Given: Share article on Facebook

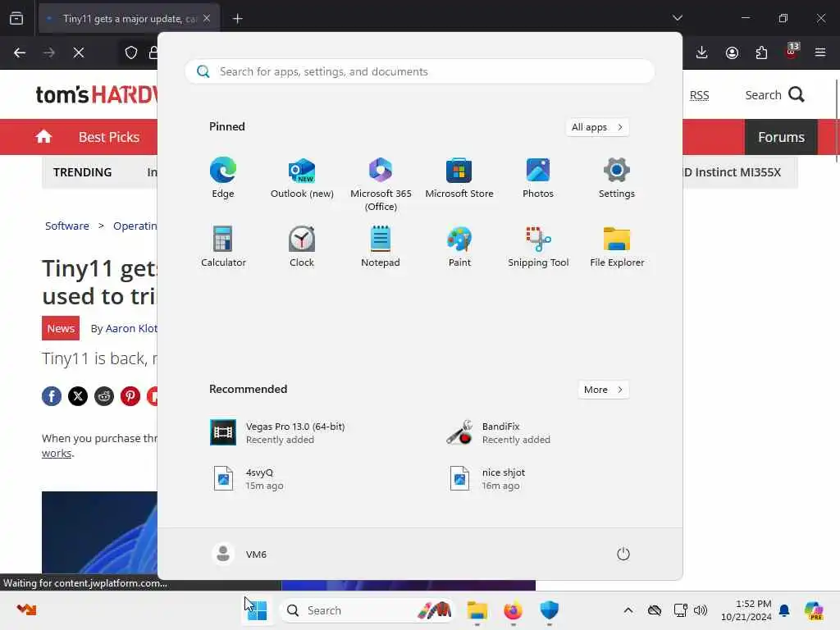Looking at the screenshot, I should click(x=52, y=396).
